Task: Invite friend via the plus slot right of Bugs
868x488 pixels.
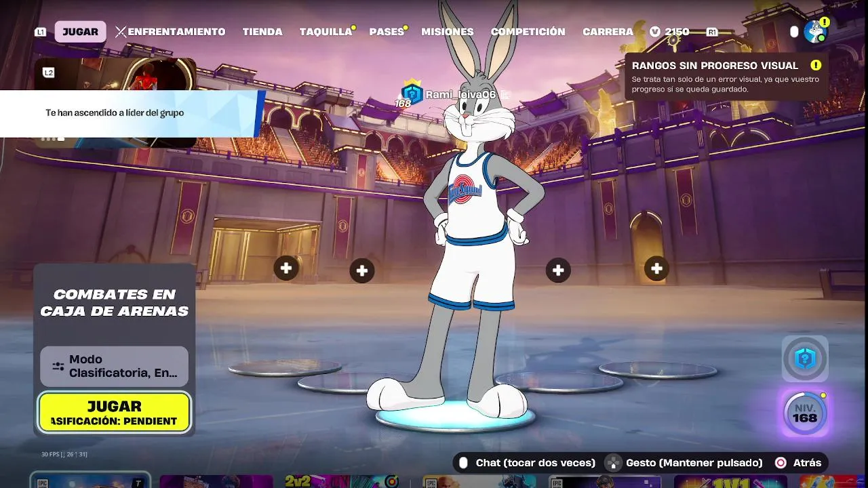Action: point(558,270)
